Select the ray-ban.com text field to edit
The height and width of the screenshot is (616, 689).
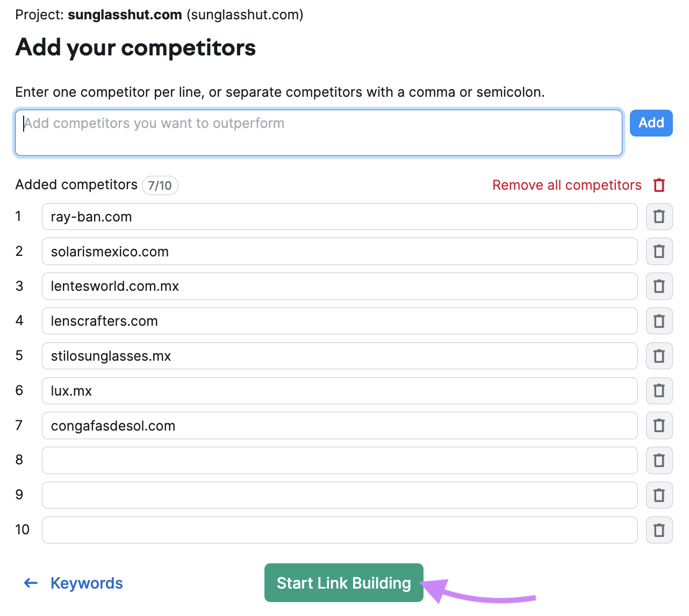coord(339,217)
